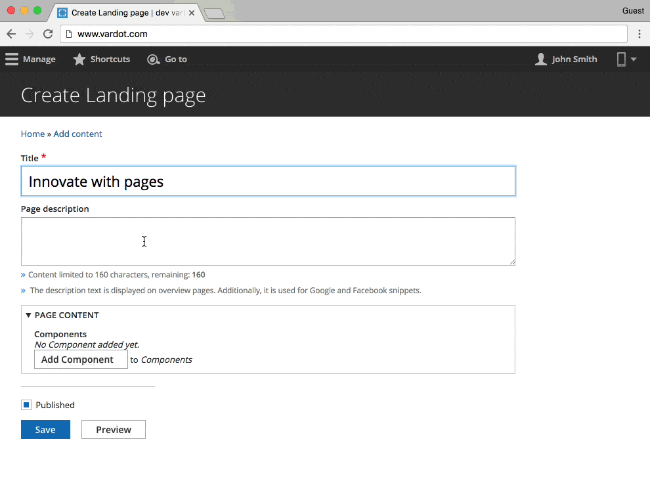Click the John Smith user icon
The image size is (650, 481).
coord(541,59)
